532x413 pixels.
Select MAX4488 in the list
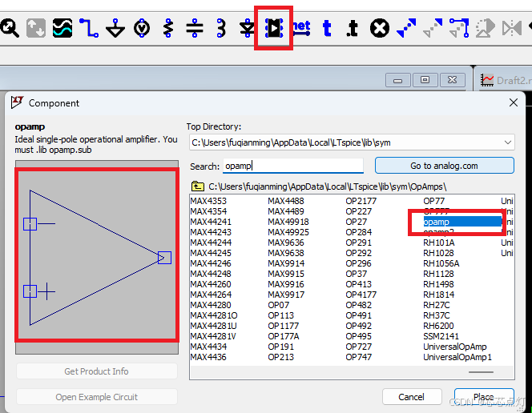click(x=286, y=201)
